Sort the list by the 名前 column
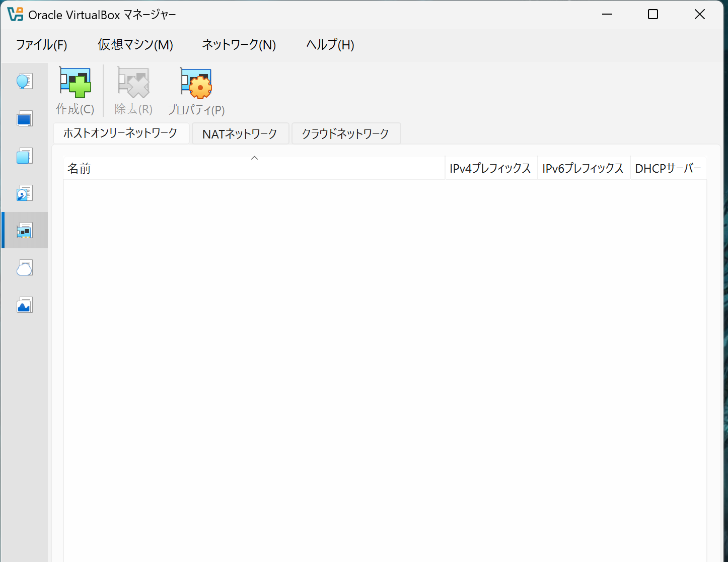Screen dimensions: 728x562 (x=254, y=168)
